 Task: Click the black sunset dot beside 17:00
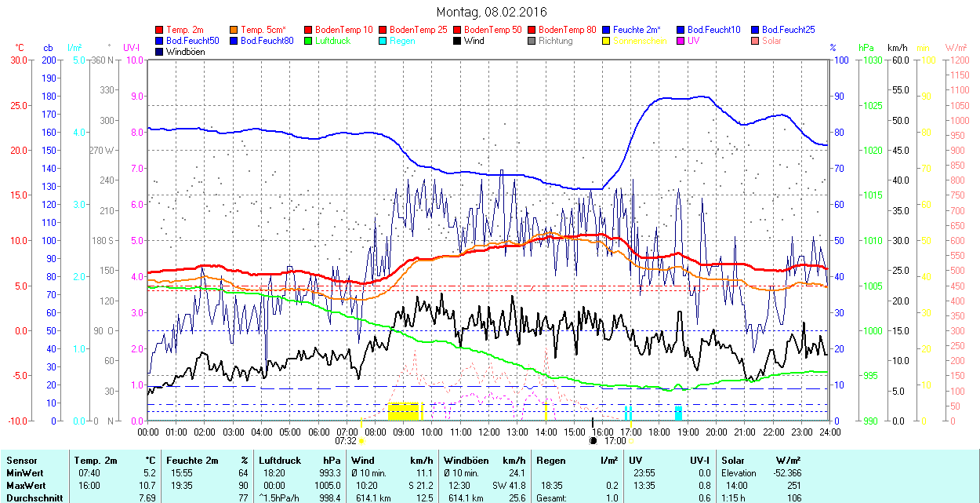tap(593, 441)
